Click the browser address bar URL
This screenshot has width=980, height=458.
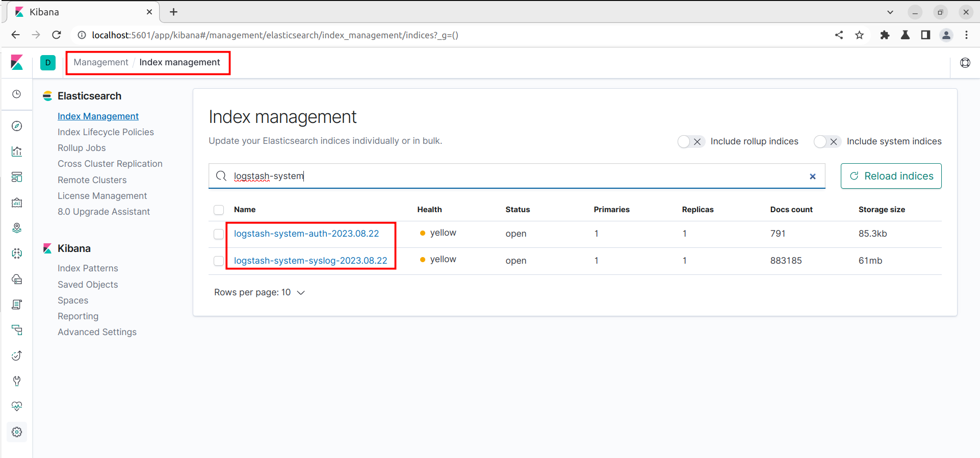point(275,35)
